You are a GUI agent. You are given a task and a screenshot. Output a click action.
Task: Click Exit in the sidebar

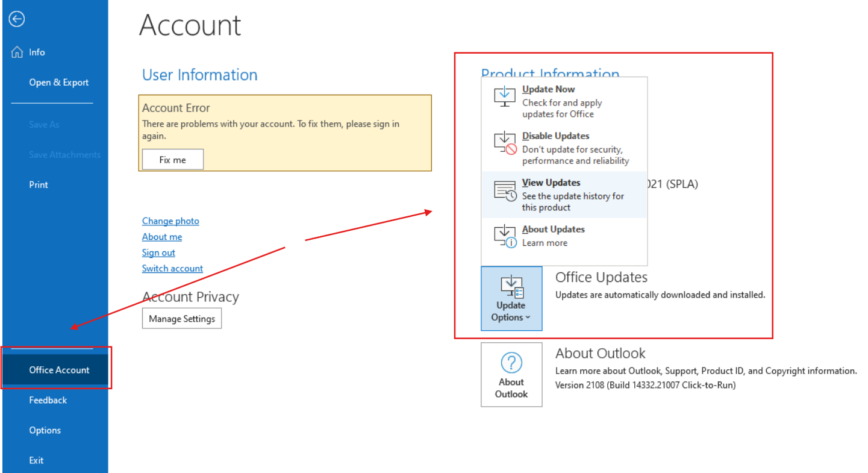click(55, 460)
